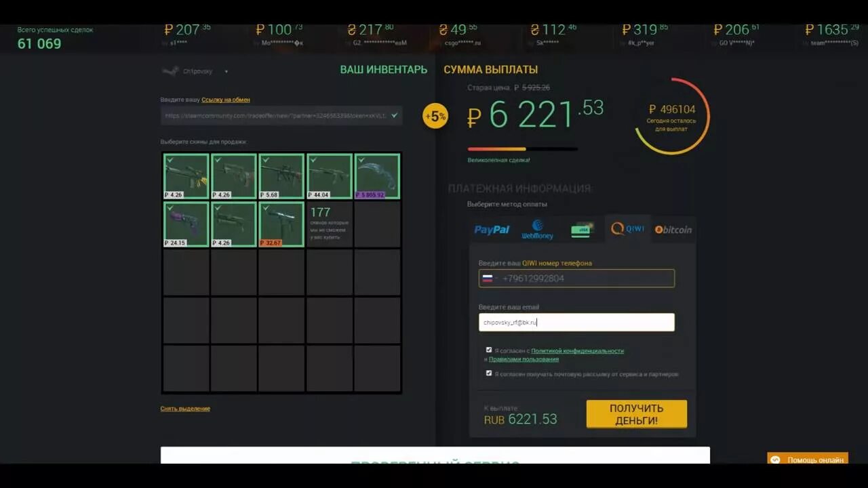Click the ₽ 207.35 recent deal entry

click(x=188, y=34)
